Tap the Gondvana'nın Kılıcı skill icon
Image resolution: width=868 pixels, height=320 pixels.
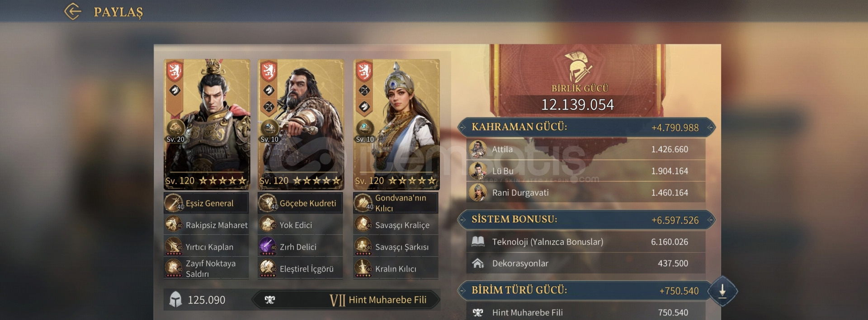(363, 203)
